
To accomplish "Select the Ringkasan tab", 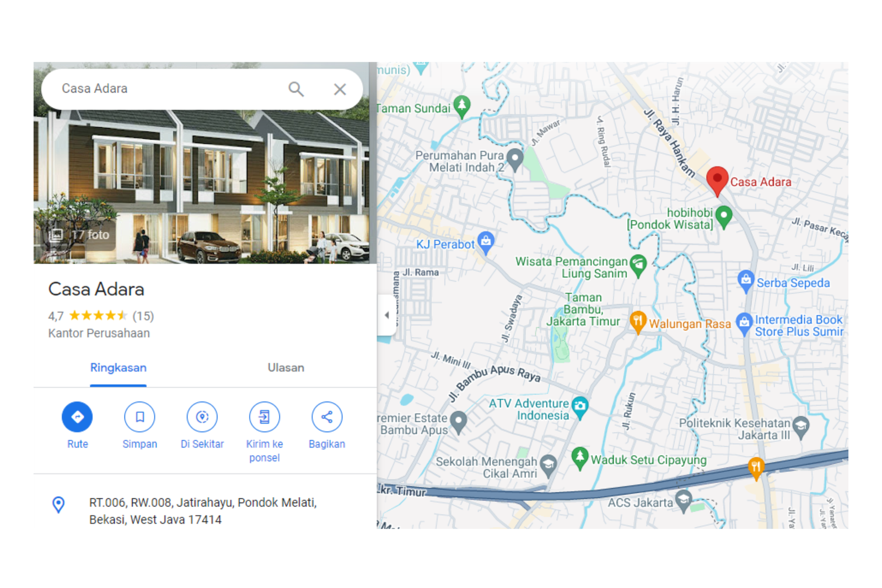I will coord(118,368).
